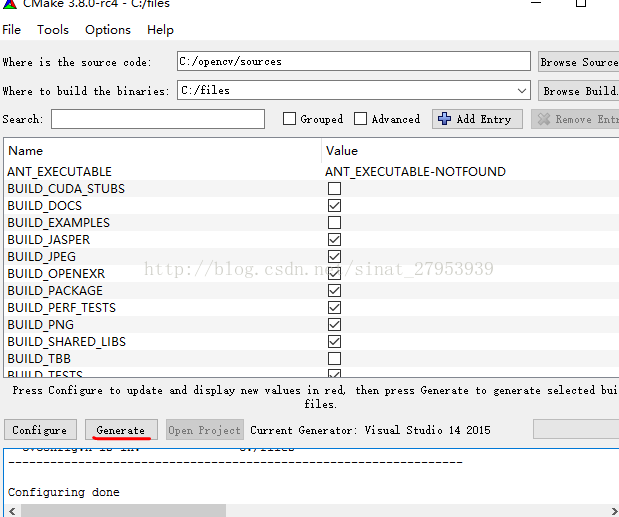The image size is (619, 517).
Task: Open the Options menu
Action: [108, 30]
